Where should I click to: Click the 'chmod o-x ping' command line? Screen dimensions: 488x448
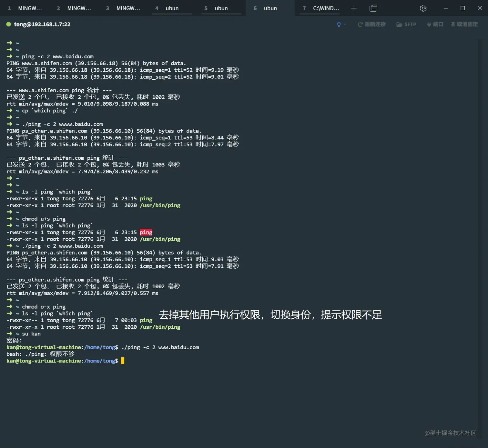point(44,307)
